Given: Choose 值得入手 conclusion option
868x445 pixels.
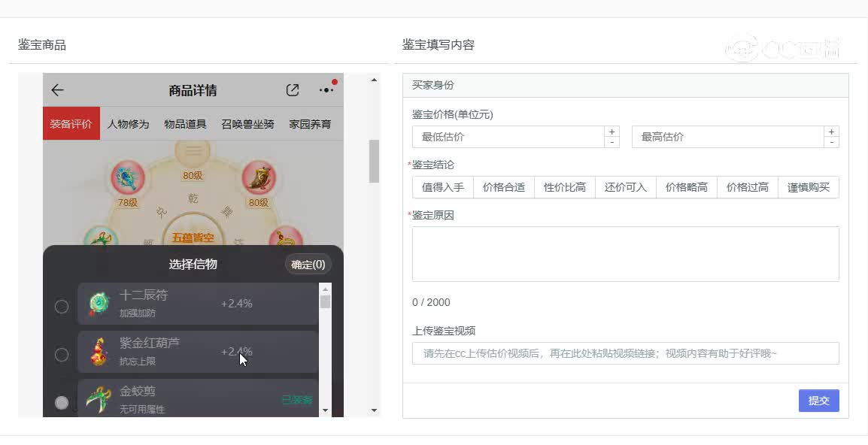Looking at the screenshot, I should pos(443,187).
